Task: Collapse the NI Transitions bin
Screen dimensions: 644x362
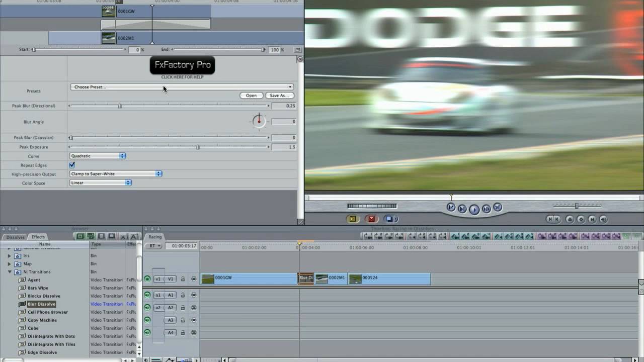Action: tap(9, 272)
